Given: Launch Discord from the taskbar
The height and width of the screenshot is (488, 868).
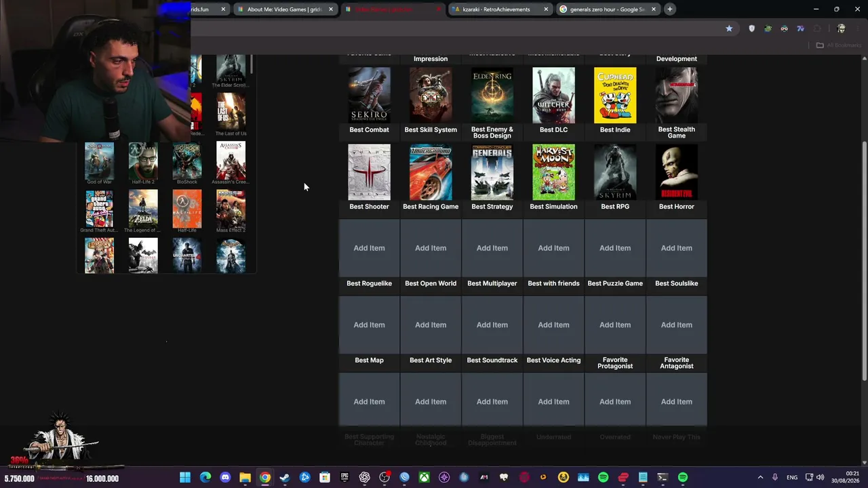Looking at the screenshot, I should click(x=225, y=478).
